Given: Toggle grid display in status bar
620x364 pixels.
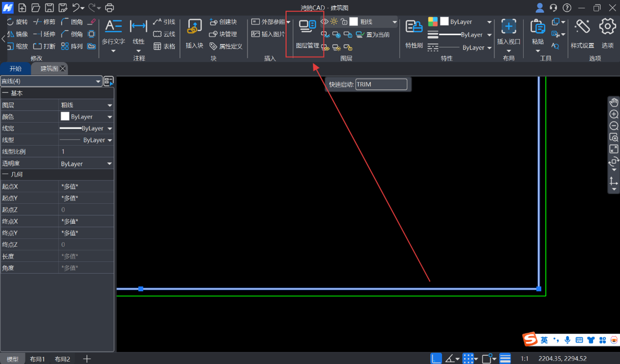Looking at the screenshot, I should [468, 359].
